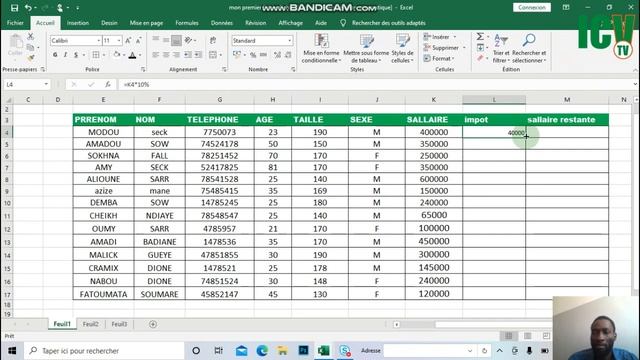The image size is (640, 360).
Task: Click the Windows Start button
Action: coord(12,351)
